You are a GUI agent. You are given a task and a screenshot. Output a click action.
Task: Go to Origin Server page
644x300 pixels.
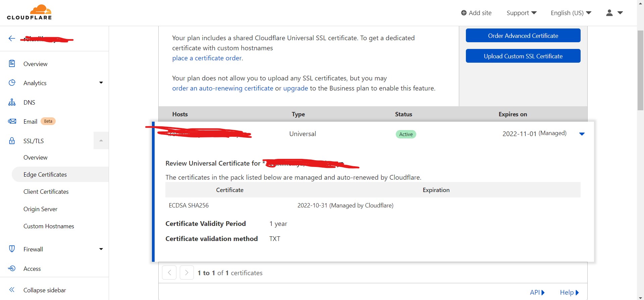[40, 209]
